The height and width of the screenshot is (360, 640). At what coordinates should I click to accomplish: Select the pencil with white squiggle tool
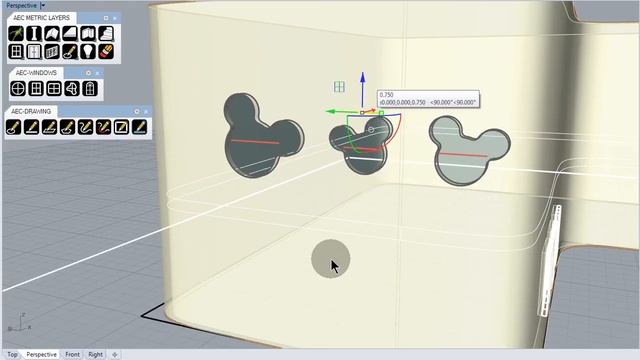(85, 127)
